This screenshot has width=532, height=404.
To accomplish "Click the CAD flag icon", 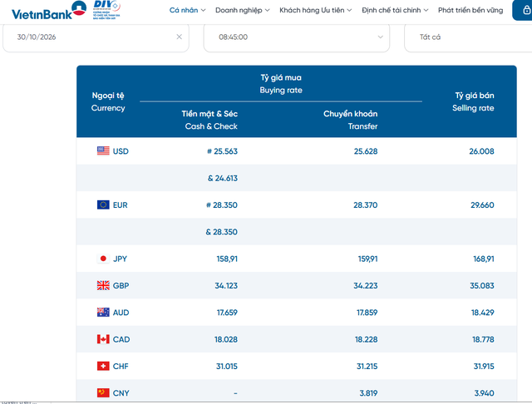I will click(103, 339).
